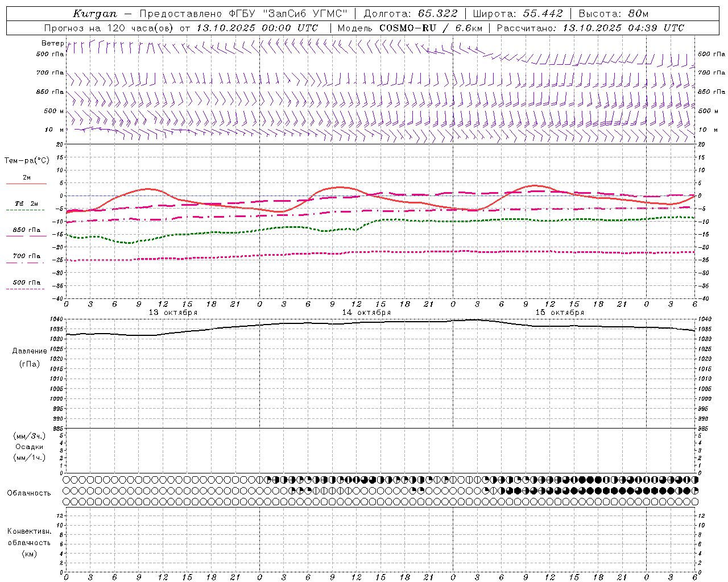
Task: Click the 850 гПа temperature legend entry
Action: 27,230
